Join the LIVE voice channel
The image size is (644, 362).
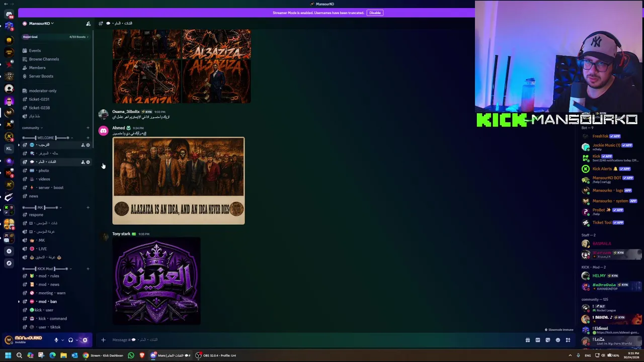(55, 249)
